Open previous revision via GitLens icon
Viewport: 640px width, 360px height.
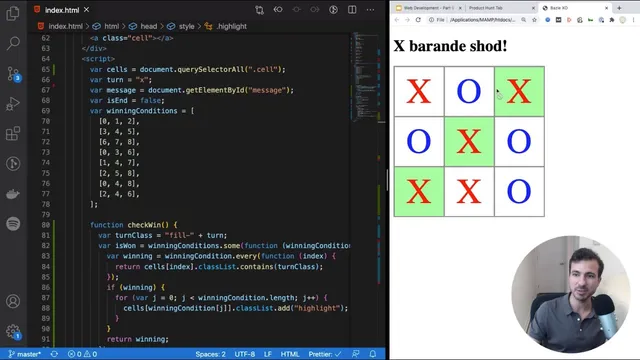(278, 10)
